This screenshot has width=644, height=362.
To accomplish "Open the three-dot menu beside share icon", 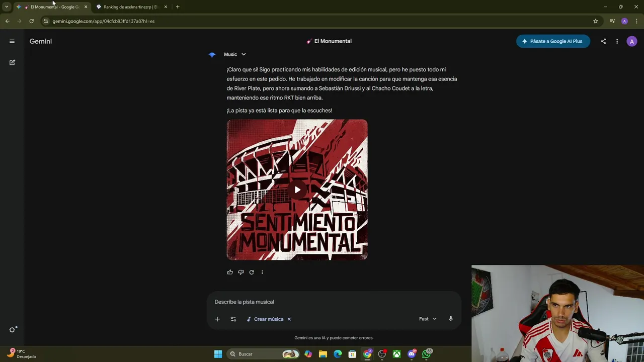I will [617, 41].
